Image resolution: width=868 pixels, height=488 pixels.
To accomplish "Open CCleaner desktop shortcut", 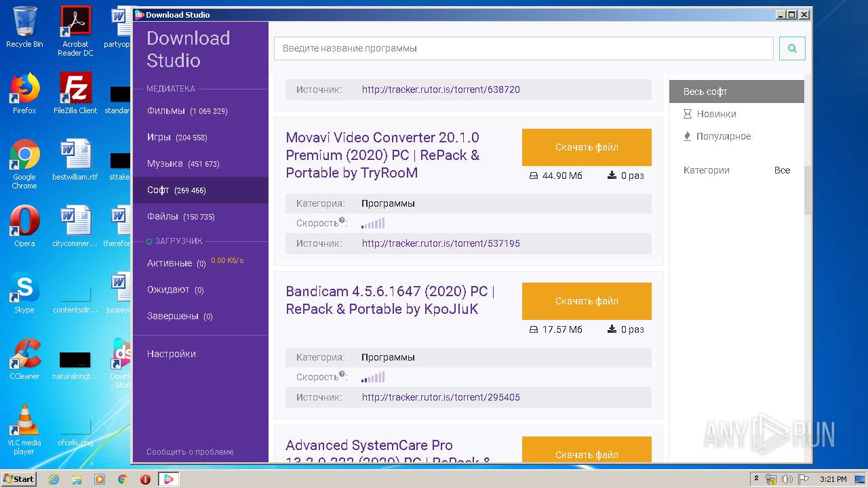I will point(24,359).
